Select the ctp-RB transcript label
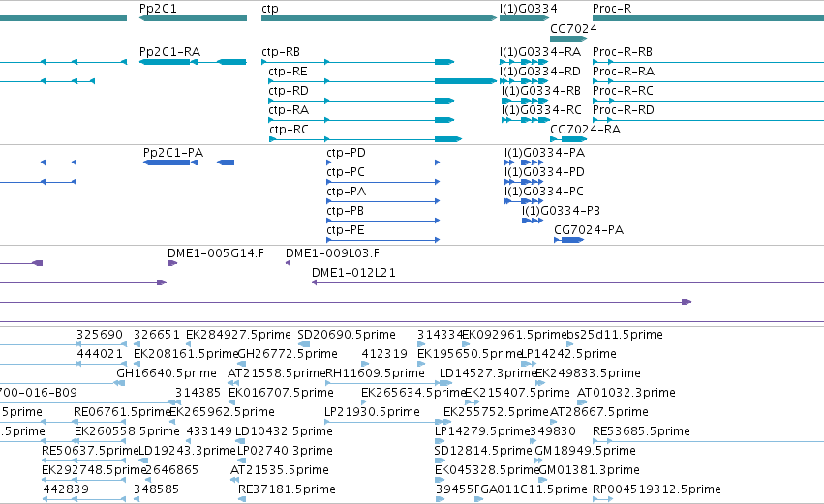 pos(281,52)
